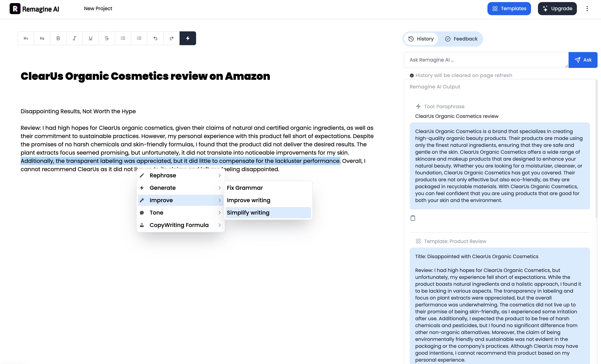Click the H1 heading format icon

point(26,39)
